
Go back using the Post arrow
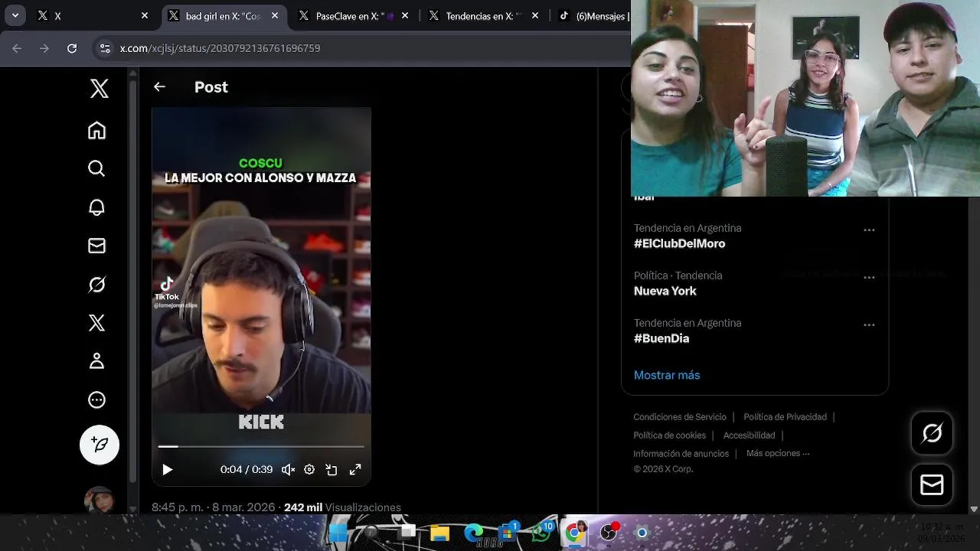tap(159, 87)
